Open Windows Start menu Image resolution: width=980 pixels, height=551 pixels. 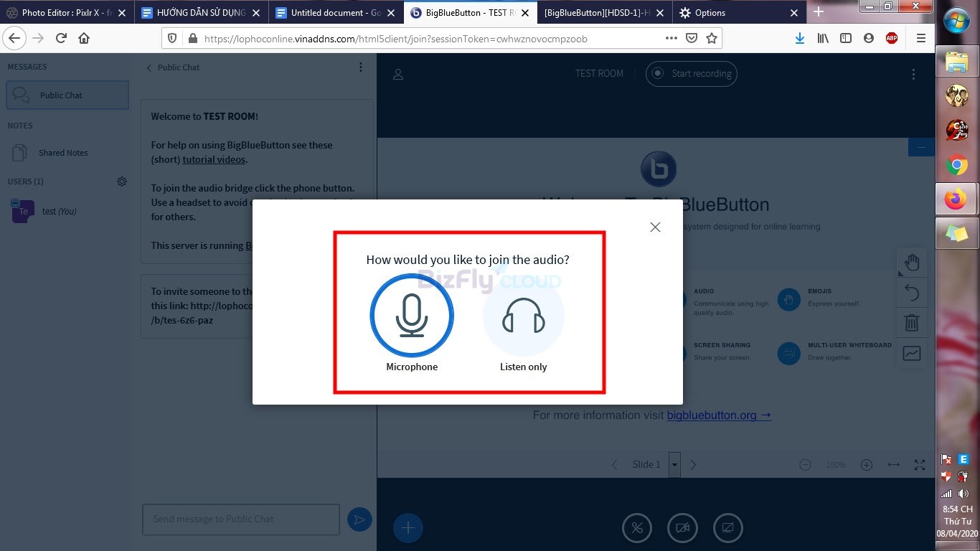pos(957,22)
